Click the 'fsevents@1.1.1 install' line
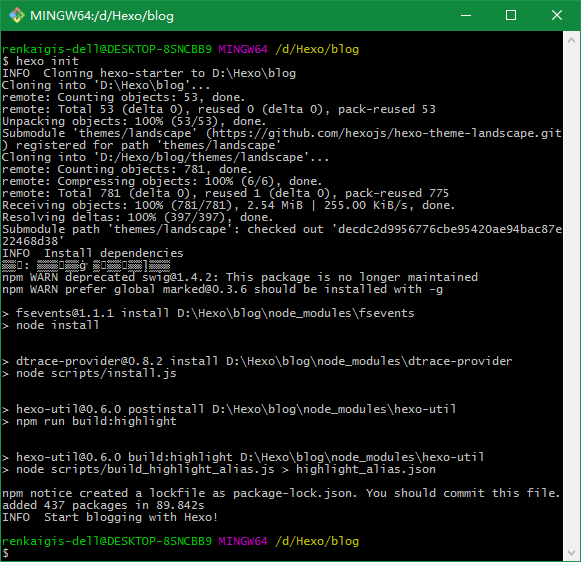The width and height of the screenshot is (581, 562). pos(208,313)
